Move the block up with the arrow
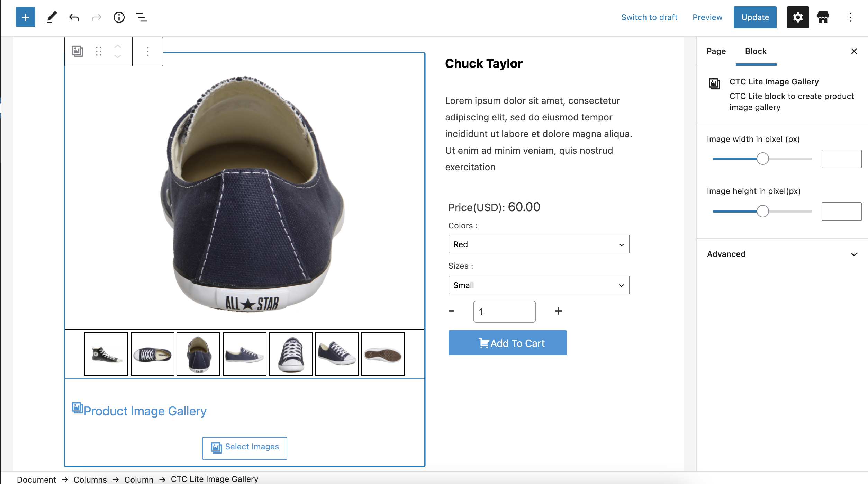The height and width of the screenshot is (484, 868). pos(118,46)
